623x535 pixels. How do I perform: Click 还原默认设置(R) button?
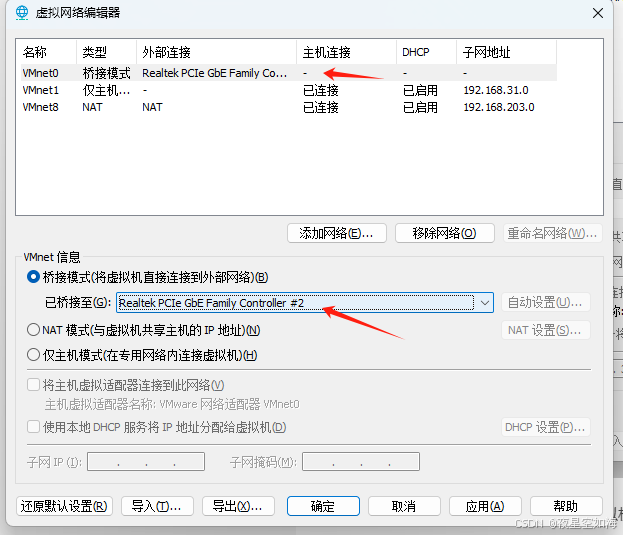64,506
